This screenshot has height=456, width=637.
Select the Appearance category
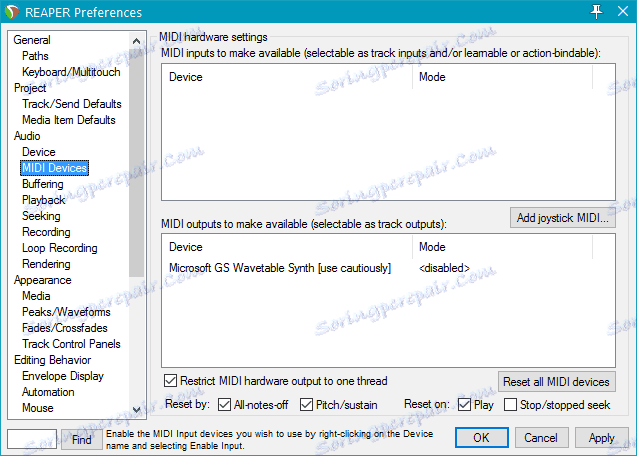coord(42,280)
